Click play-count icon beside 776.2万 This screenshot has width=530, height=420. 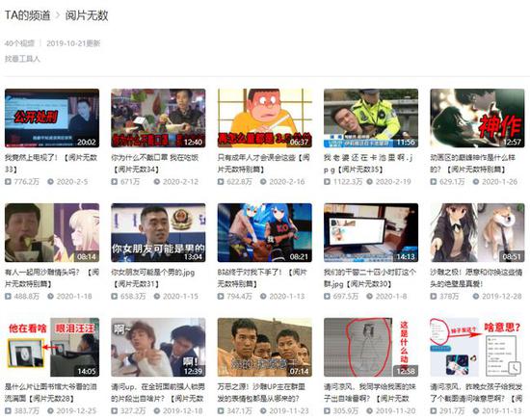tap(8, 182)
